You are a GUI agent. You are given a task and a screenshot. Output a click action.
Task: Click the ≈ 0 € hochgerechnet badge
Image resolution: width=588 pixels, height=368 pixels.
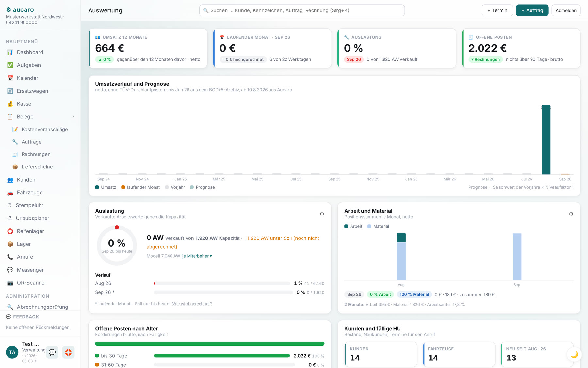point(243,59)
